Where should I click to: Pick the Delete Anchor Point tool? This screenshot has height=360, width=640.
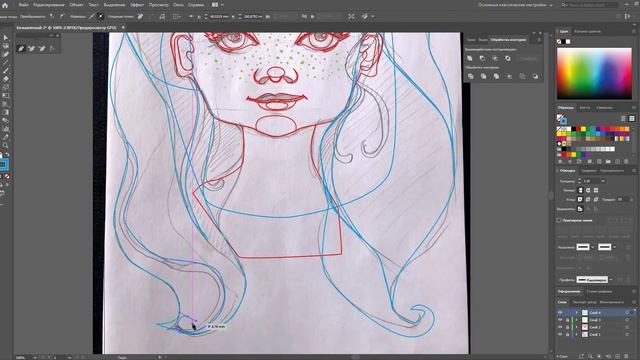tap(42, 48)
